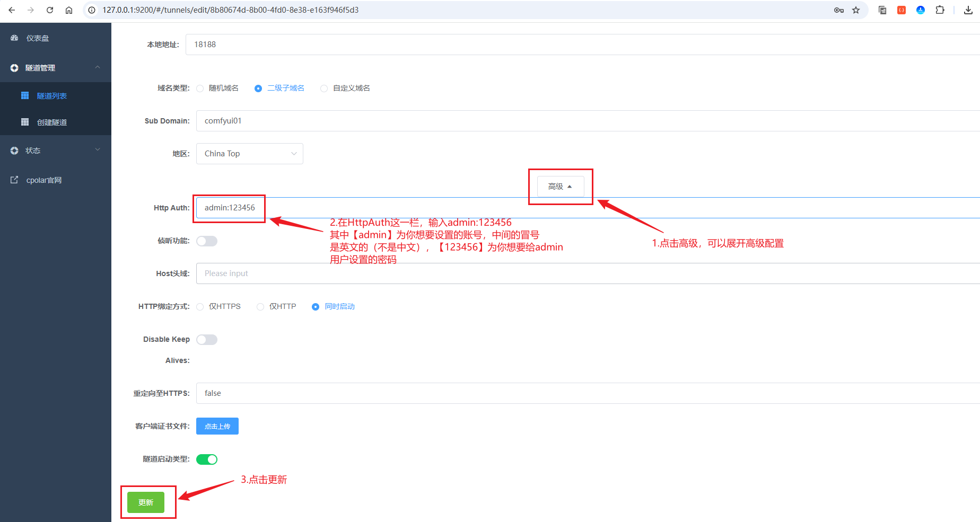Viewport: 980px width, 522px height.
Task: Go to 隧道列表 page
Action: click(52, 96)
